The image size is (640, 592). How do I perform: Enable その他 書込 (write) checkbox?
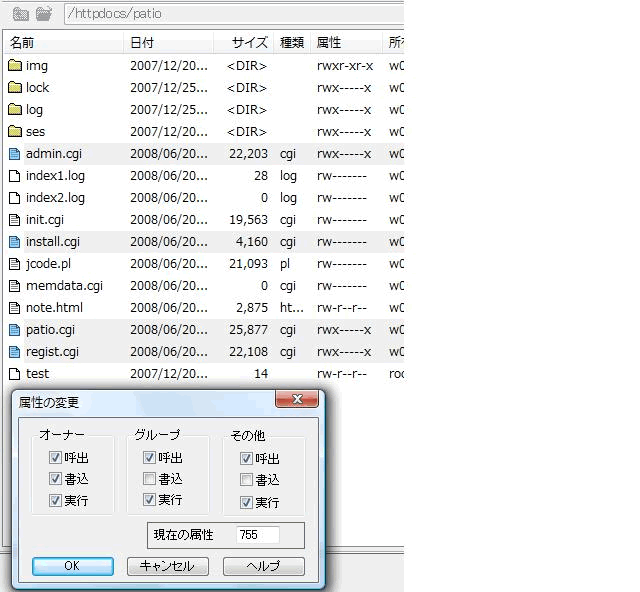coord(246,479)
